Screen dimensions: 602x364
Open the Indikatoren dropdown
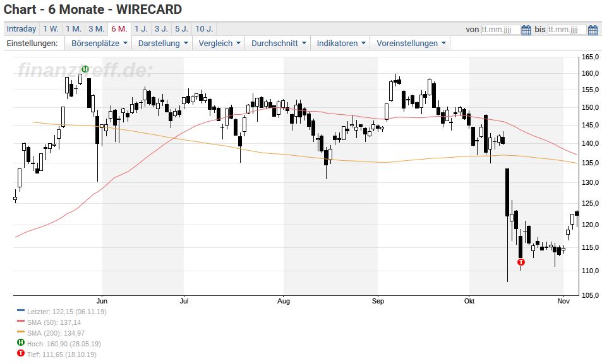click(x=340, y=44)
